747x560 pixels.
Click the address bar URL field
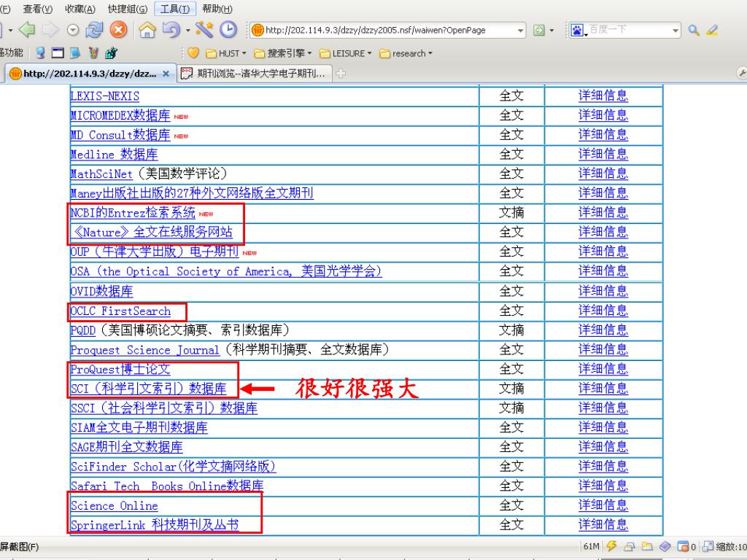(x=390, y=31)
